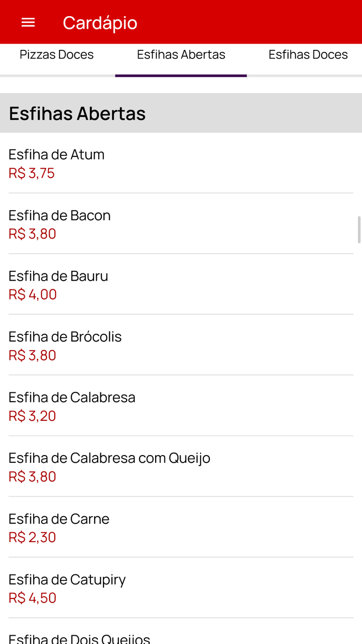The height and width of the screenshot is (644, 362).
Task: Click the R$ 4,50 price for Catupiry
Action: [x=32, y=597]
